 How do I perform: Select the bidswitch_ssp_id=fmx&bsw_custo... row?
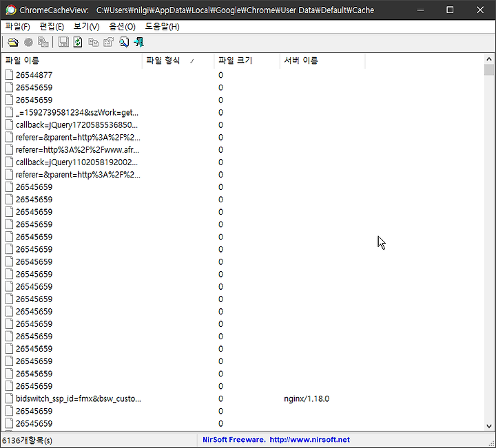78,398
